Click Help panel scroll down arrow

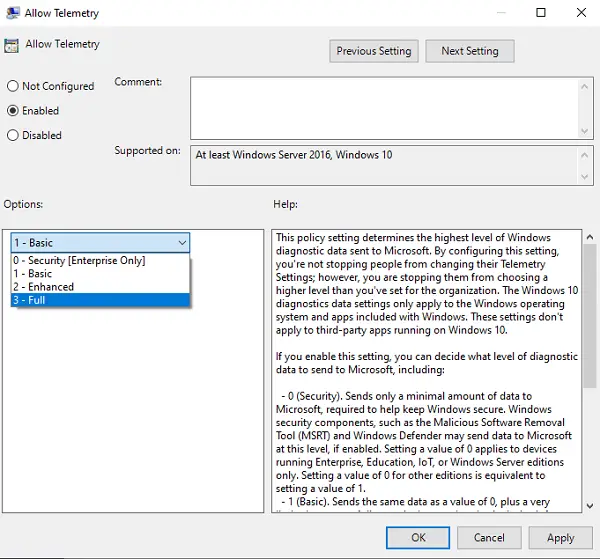(x=590, y=506)
